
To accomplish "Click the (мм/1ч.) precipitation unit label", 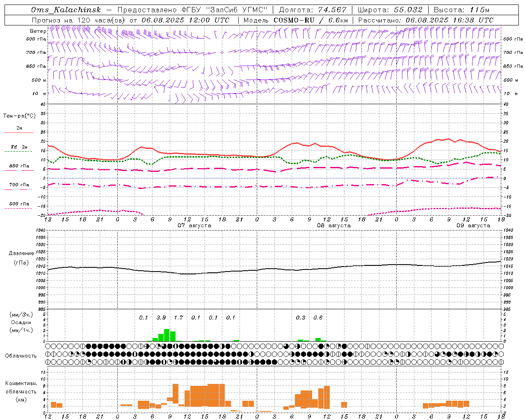I will (x=21, y=330).
